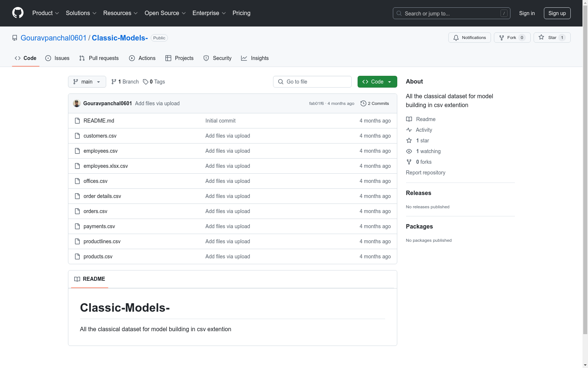Click the Packages heading link

419,226
